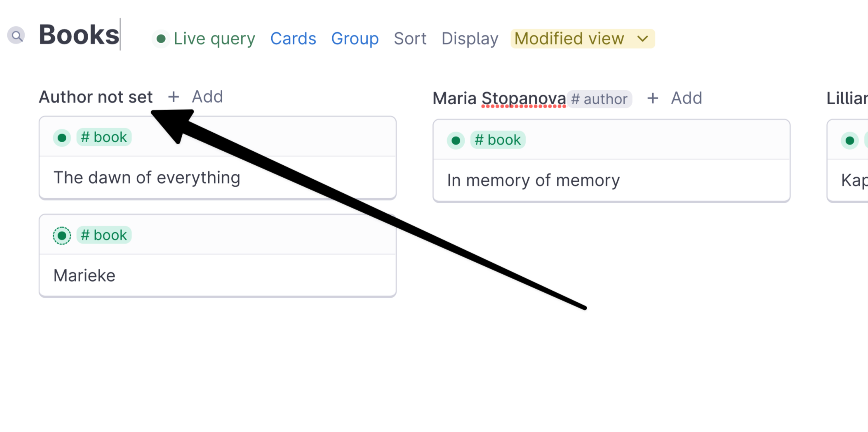Open the Sort menu
Image resolution: width=868 pixels, height=432 pixels.
pyautogui.click(x=410, y=39)
